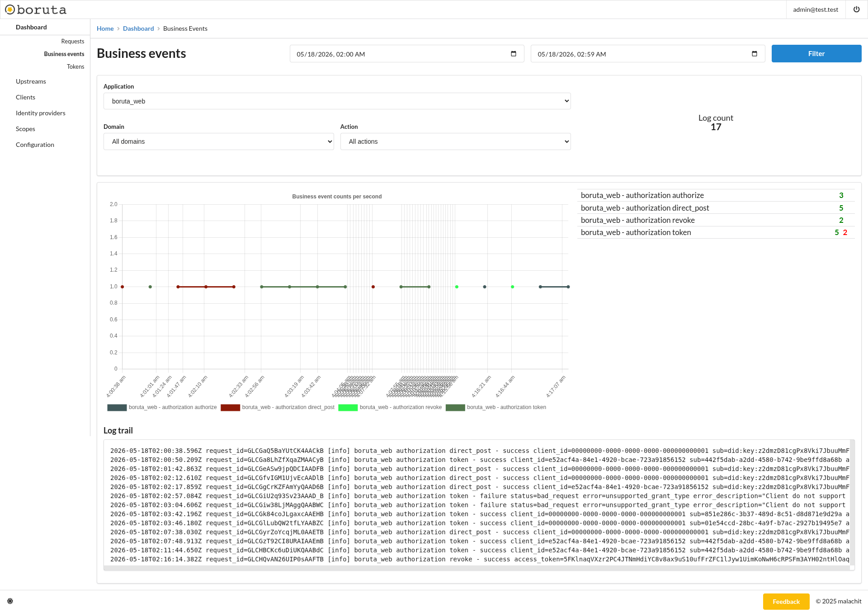Click the log trail horizontal scrollbar

(x=476, y=568)
